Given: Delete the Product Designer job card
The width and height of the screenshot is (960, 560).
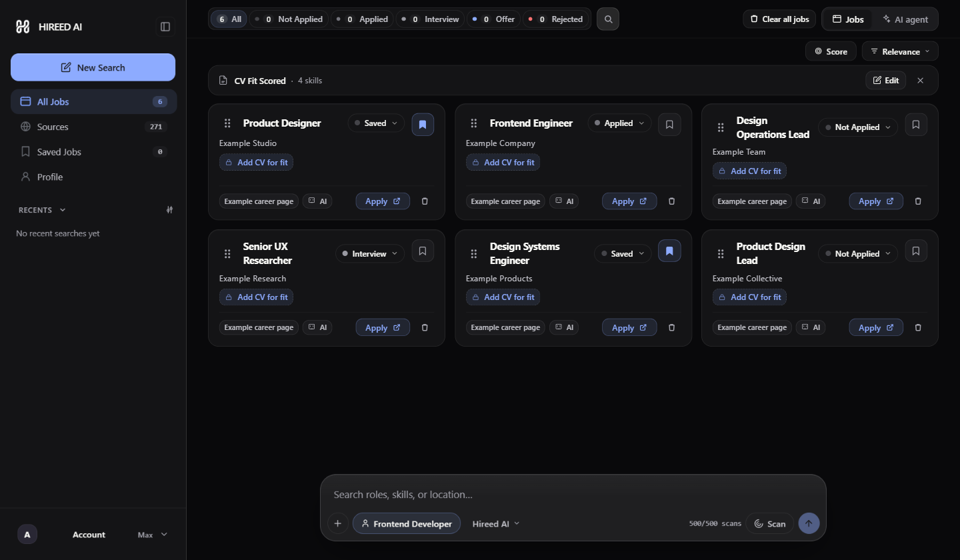Looking at the screenshot, I should click(x=425, y=201).
